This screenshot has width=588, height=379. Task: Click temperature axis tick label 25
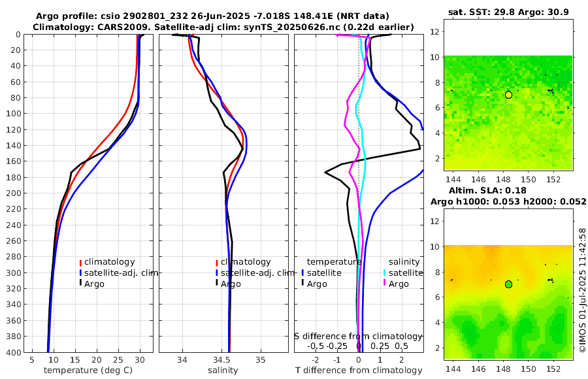click(x=118, y=360)
